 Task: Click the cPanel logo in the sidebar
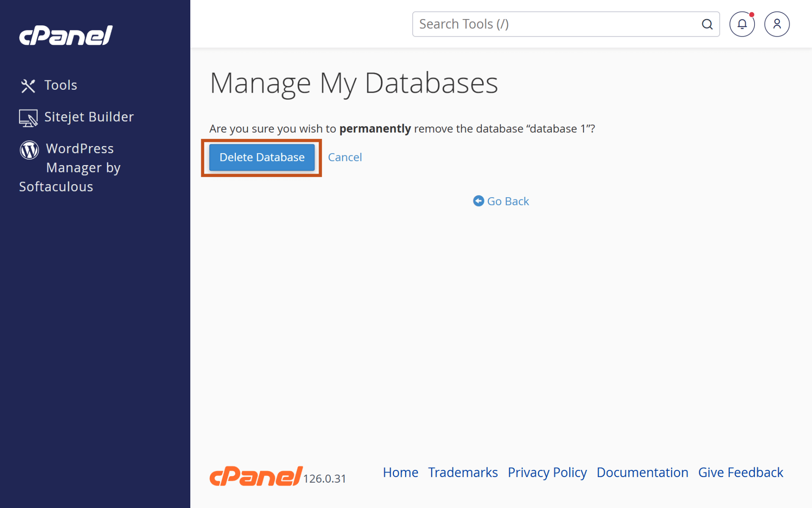point(66,35)
